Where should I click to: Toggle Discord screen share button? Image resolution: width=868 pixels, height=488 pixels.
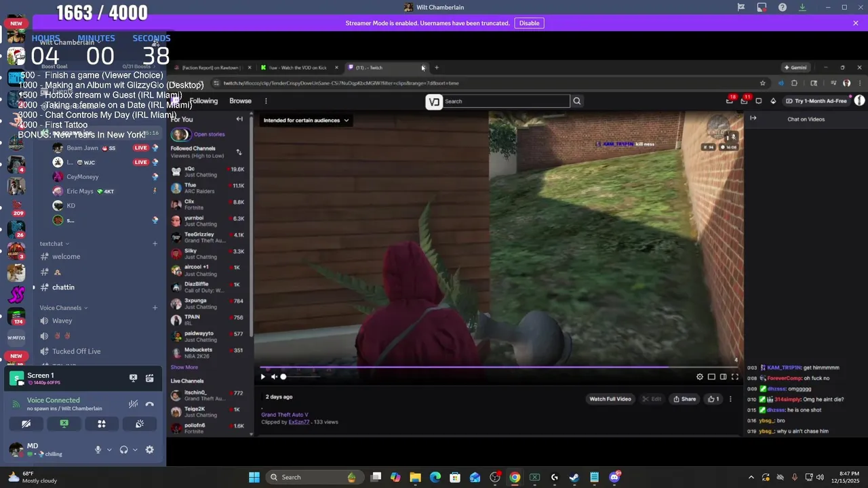64,424
